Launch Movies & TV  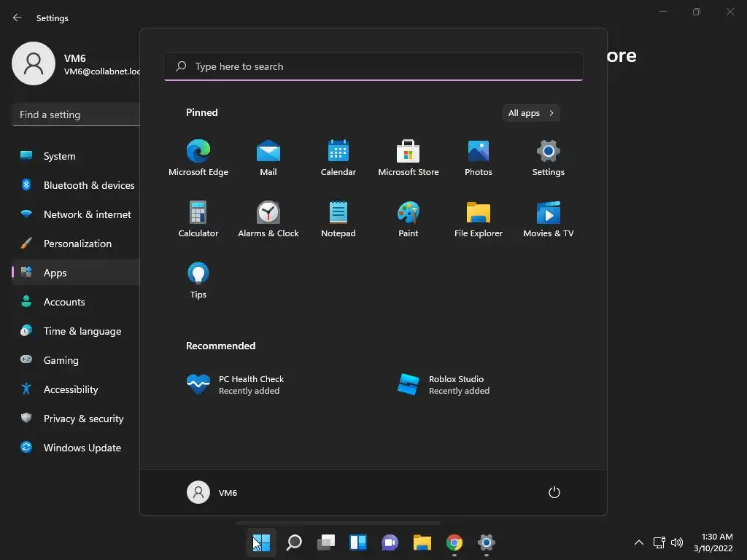click(x=549, y=219)
